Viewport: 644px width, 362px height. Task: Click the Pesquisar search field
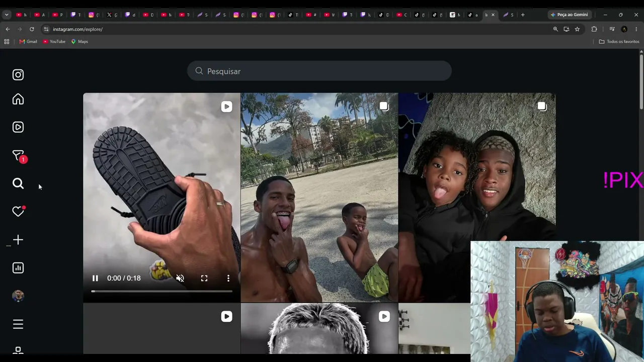coord(319,71)
